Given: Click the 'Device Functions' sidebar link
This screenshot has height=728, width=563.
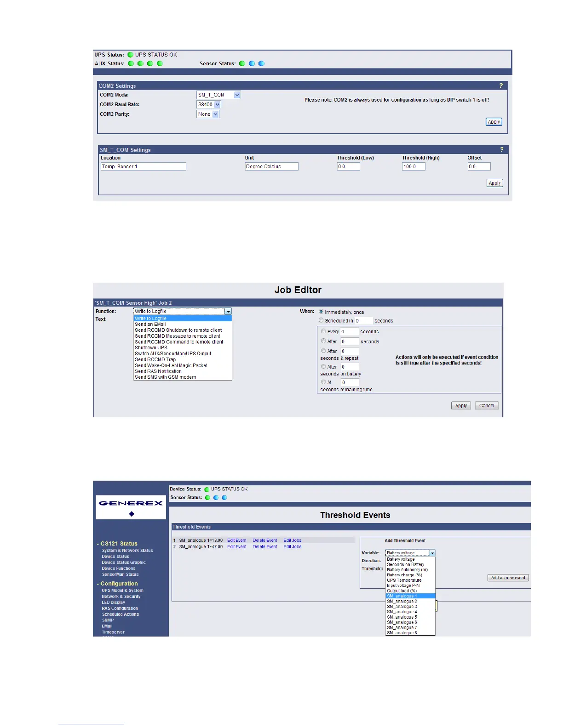Looking at the screenshot, I should (119, 569).
